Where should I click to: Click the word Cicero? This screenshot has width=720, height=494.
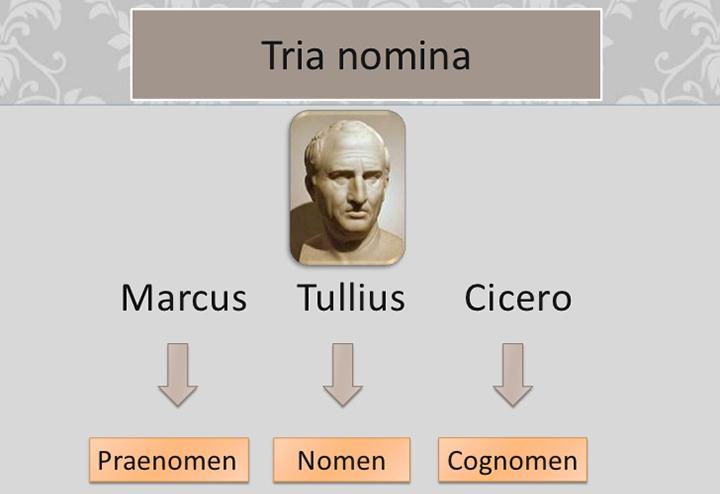tap(518, 297)
